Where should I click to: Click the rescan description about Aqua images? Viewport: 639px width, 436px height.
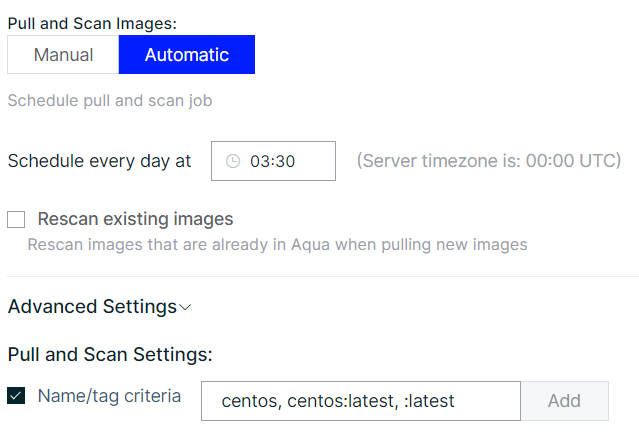coord(277,244)
